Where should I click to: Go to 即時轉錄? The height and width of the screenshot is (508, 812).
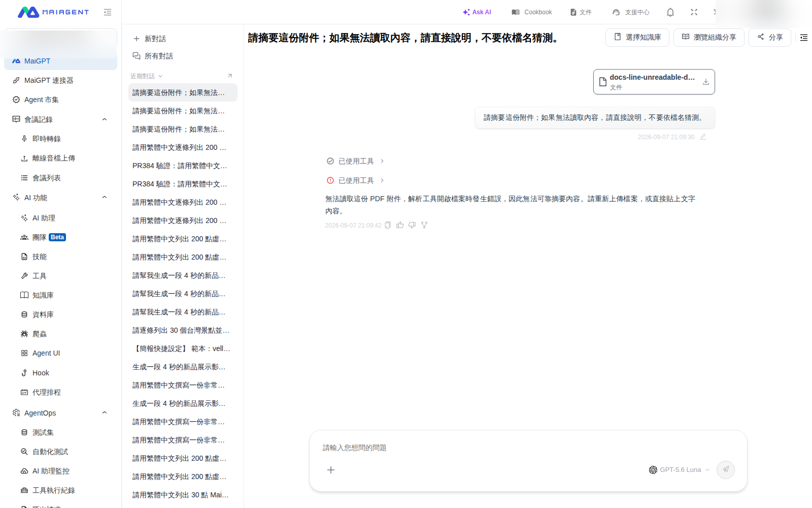60,139
